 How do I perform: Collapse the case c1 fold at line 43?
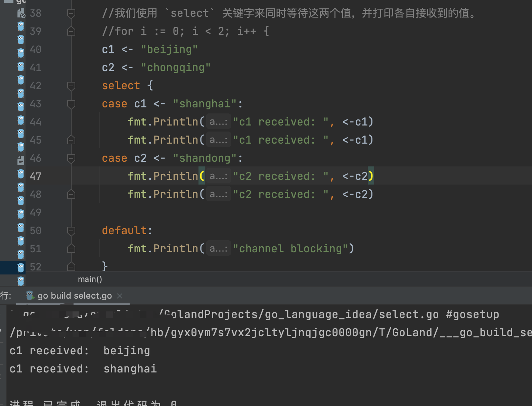tap(71, 104)
